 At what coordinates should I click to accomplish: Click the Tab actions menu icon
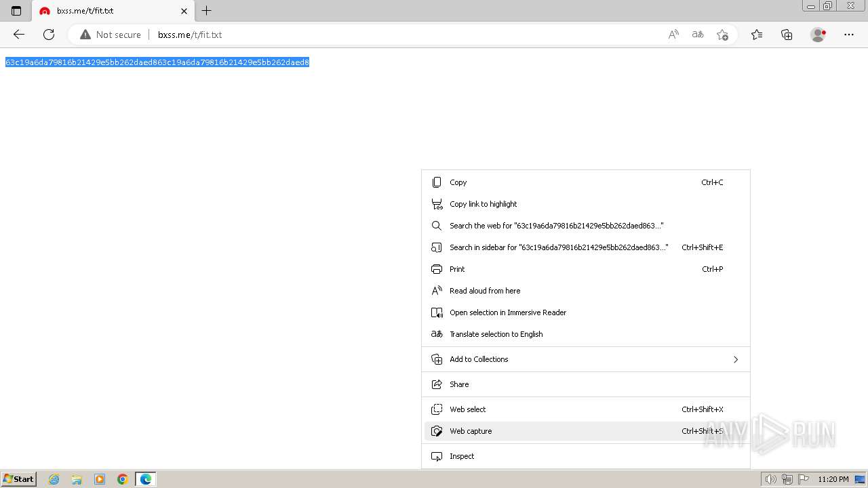(x=16, y=11)
